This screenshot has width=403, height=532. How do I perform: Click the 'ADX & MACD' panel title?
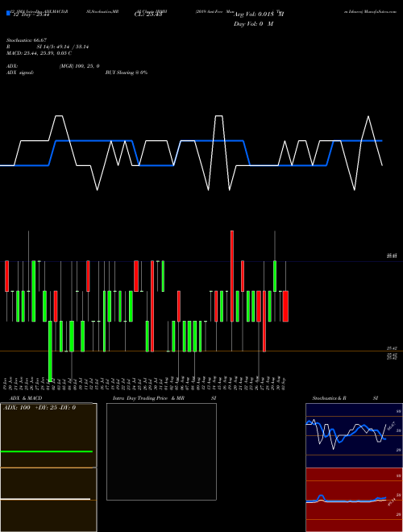click(26, 398)
